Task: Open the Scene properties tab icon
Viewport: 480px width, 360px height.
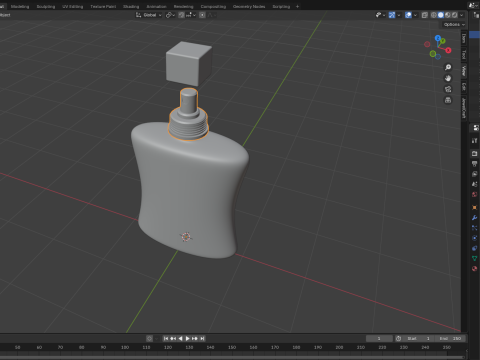Action: click(x=475, y=184)
